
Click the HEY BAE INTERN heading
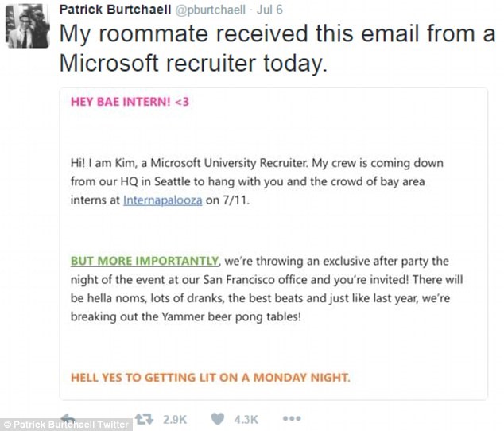tap(130, 102)
